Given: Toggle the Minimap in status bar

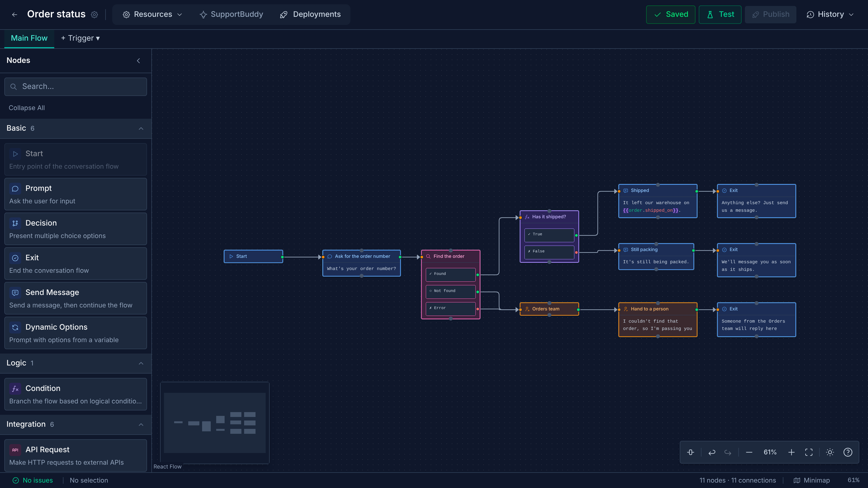Looking at the screenshot, I should click(812, 480).
